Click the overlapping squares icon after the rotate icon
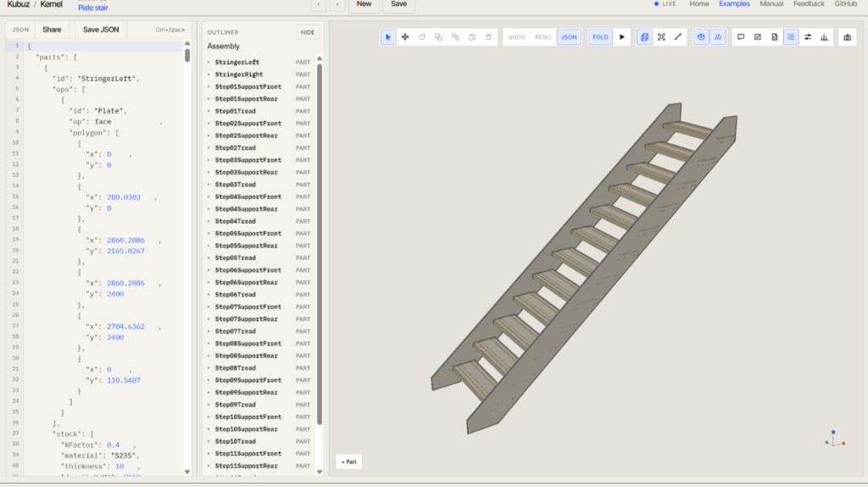Screen dimensions: 868x487 coord(438,37)
